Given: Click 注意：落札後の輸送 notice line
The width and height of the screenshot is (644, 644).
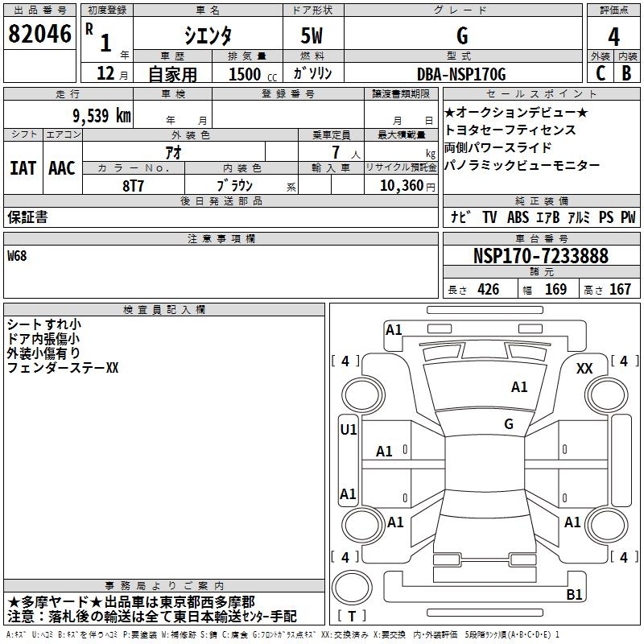Looking at the screenshot, I should (x=152, y=617).
